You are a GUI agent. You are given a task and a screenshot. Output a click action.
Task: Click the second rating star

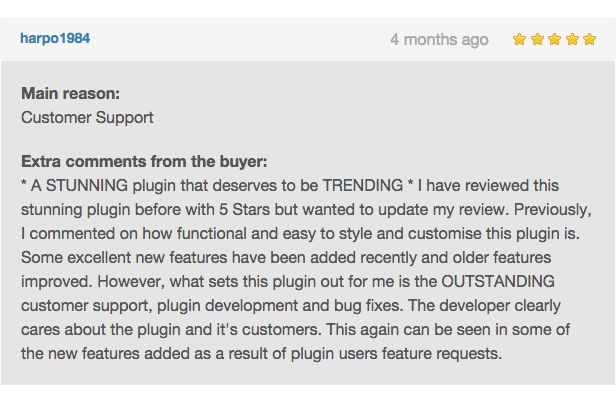point(537,39)
